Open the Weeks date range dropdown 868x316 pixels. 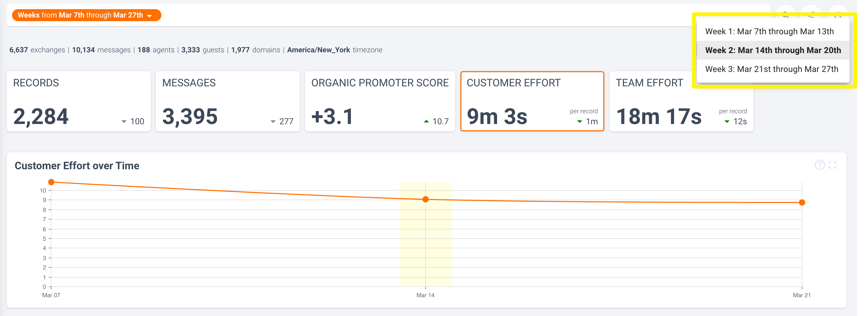pos(87,15)
